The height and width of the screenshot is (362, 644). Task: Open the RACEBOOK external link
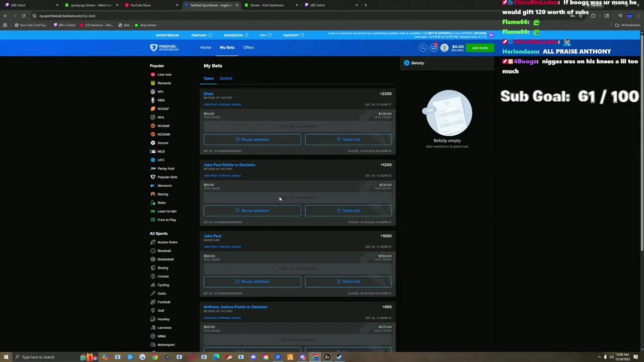(x=236, y=35)
